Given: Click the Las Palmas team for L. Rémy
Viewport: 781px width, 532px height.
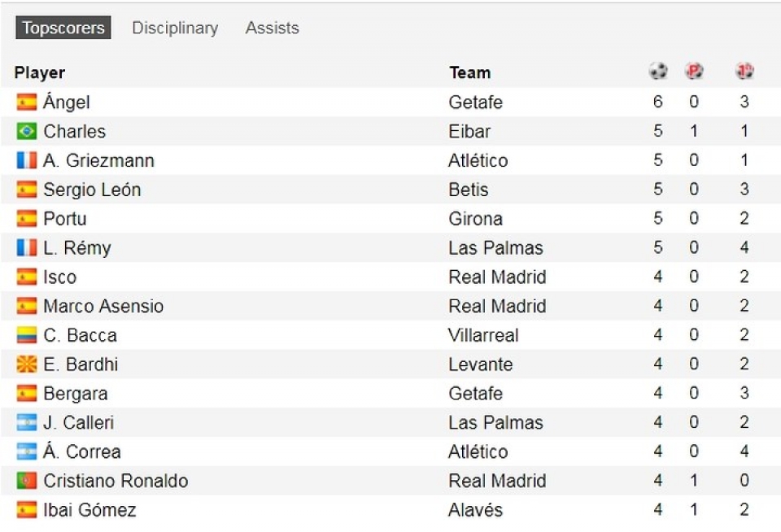Looking at the screenshot, I should pos(495,248).
